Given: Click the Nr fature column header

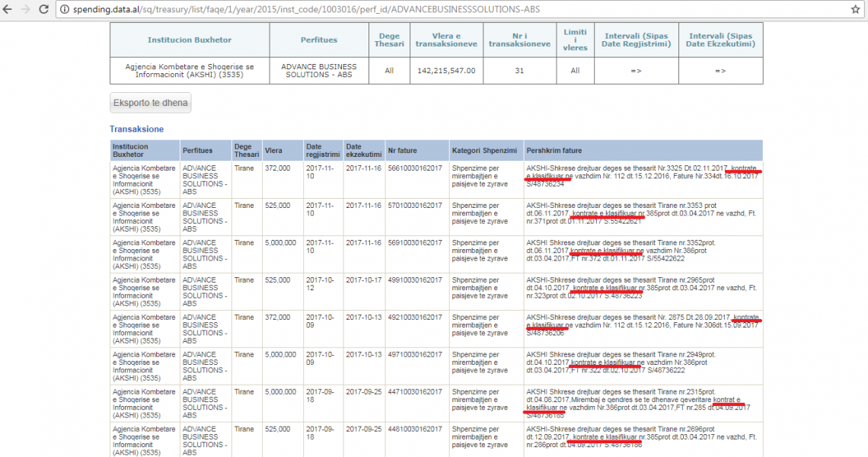Looking at the screenshot, I should point(402,151).
